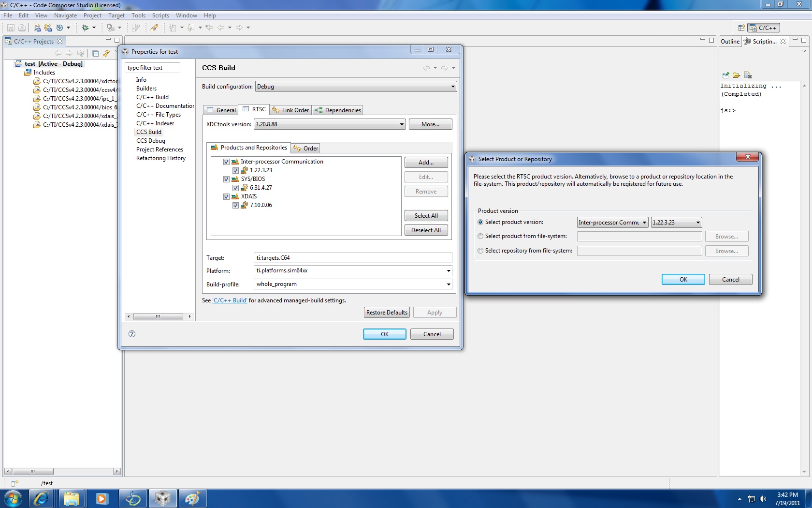Uncheck the 7.10.0.06 version checkbox

click(235, 205)
